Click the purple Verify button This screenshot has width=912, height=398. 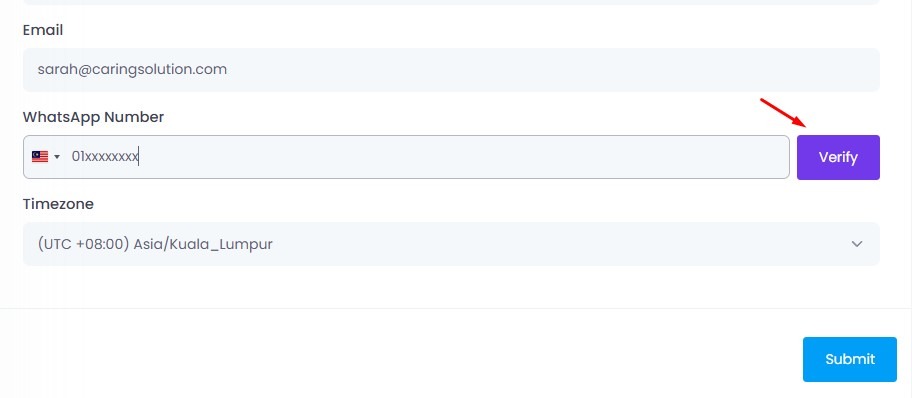[x=838, y=157]
